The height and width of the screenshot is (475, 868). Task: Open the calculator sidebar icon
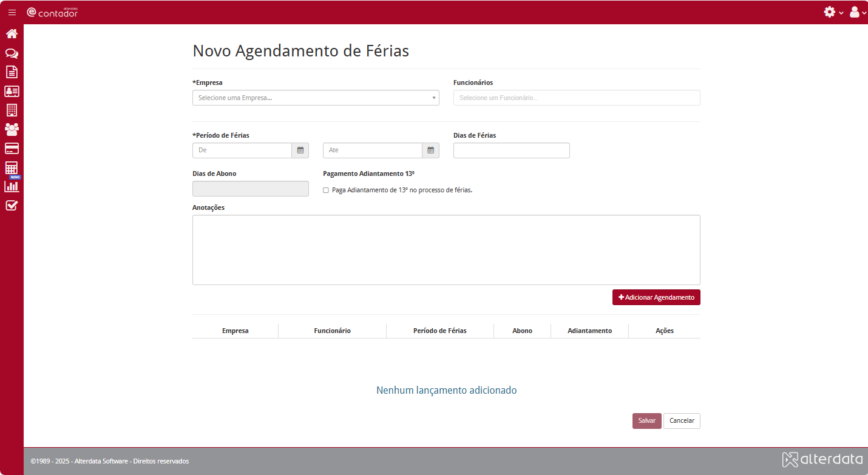12,168
